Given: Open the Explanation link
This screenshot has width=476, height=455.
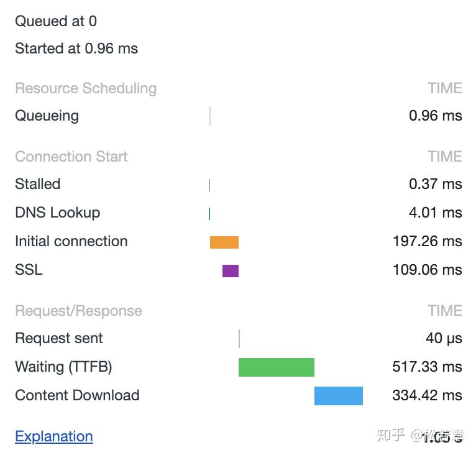Looking at the screenshot, I should [53, 436].
